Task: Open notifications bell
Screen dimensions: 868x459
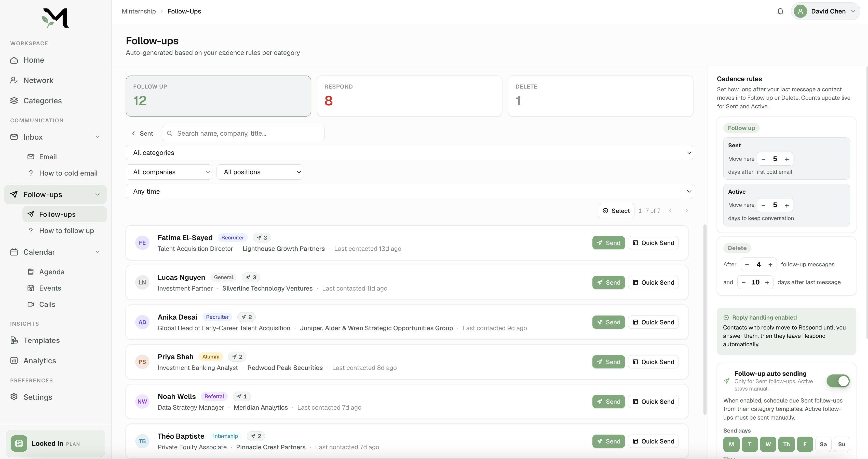Action: pyautogui.click(x=780, y=11)
